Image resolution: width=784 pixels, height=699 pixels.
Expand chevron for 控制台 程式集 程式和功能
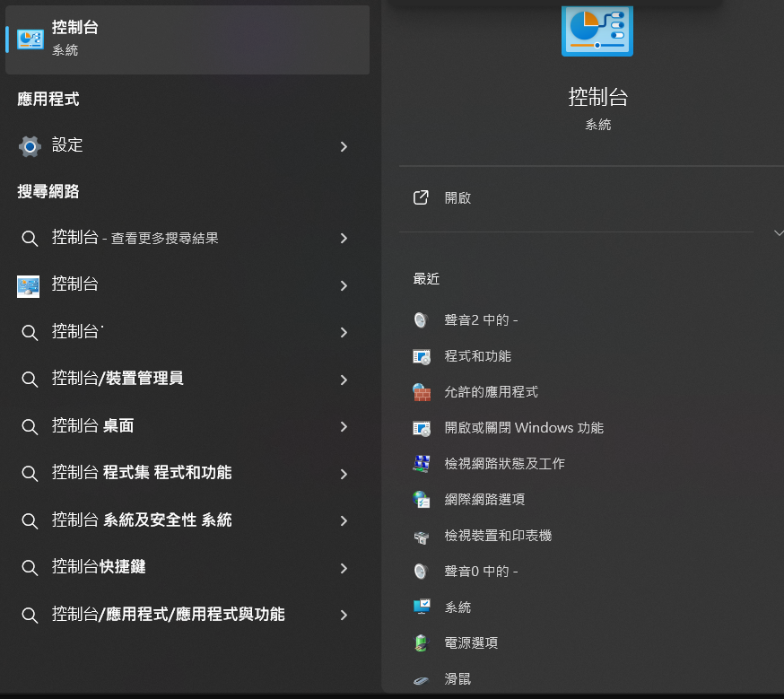pos(344,474)
